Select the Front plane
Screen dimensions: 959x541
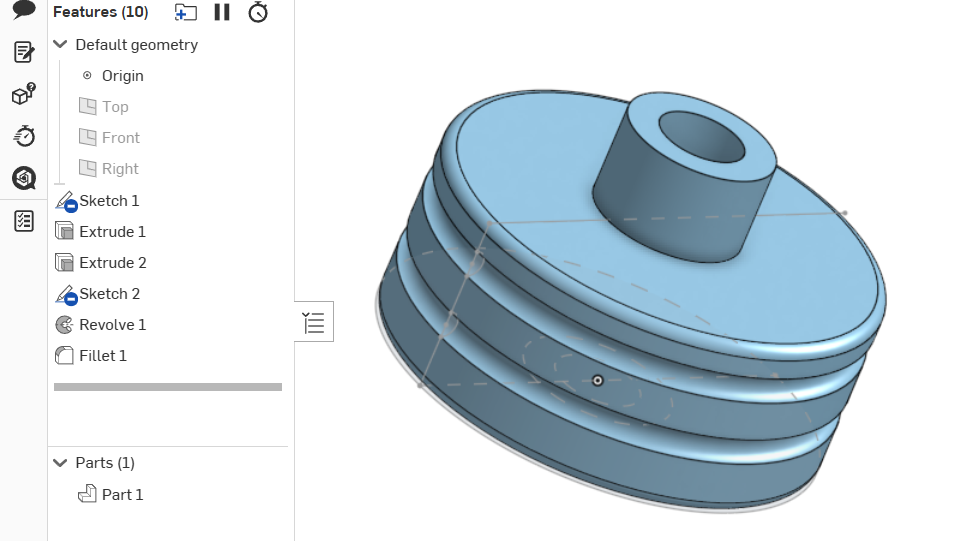(x=120, y=138)
